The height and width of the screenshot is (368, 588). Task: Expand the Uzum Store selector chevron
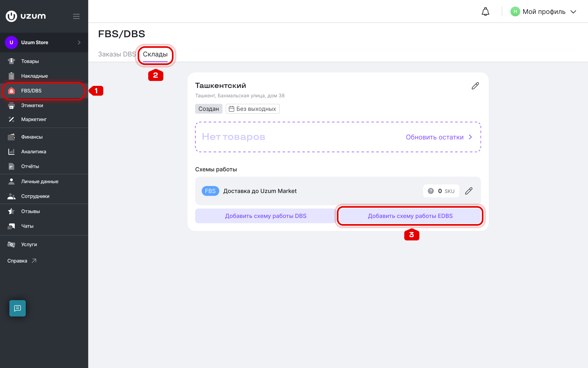(x=79, y=42)
